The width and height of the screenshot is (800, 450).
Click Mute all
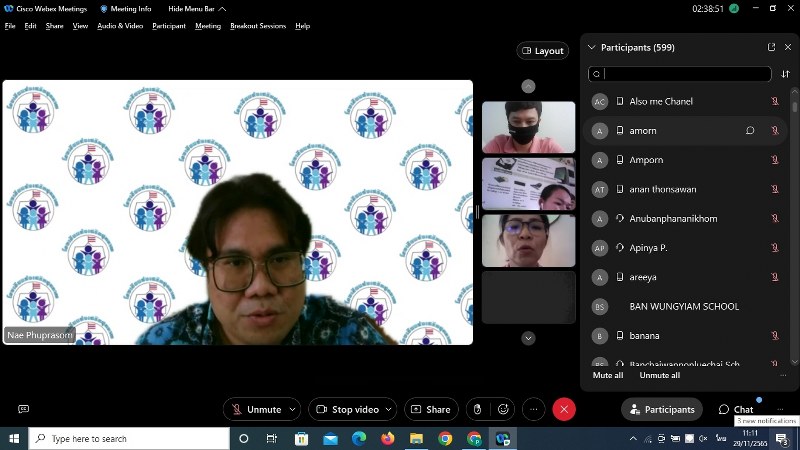coord(608,375)
